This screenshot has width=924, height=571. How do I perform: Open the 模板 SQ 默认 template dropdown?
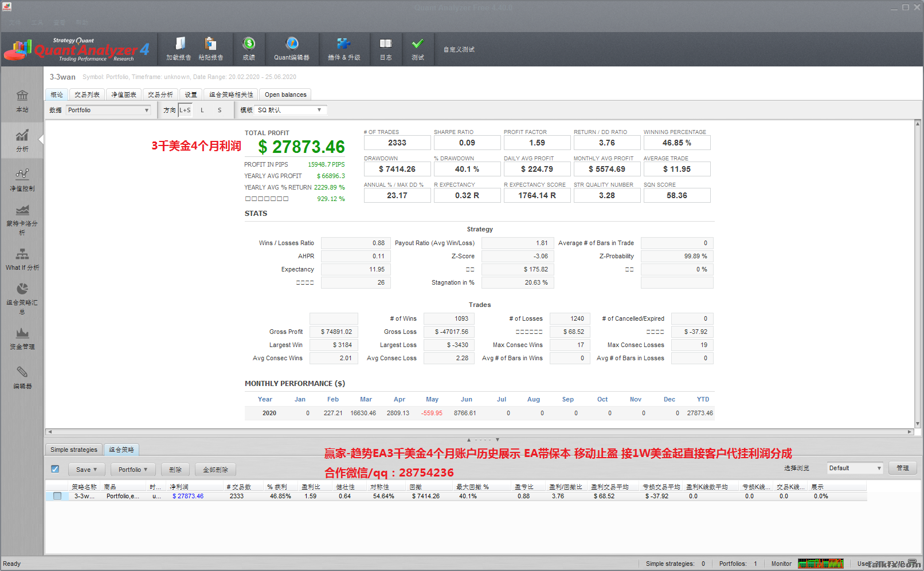pos(291,110)
